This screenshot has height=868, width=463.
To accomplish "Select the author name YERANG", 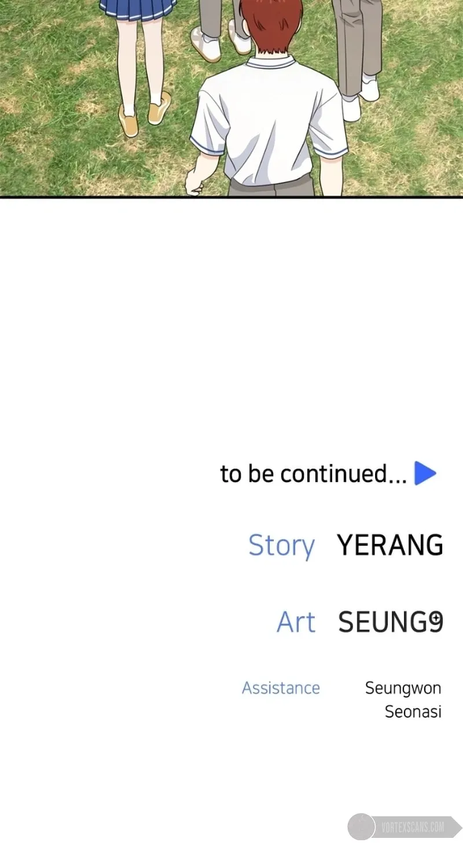I will point(390,545).
